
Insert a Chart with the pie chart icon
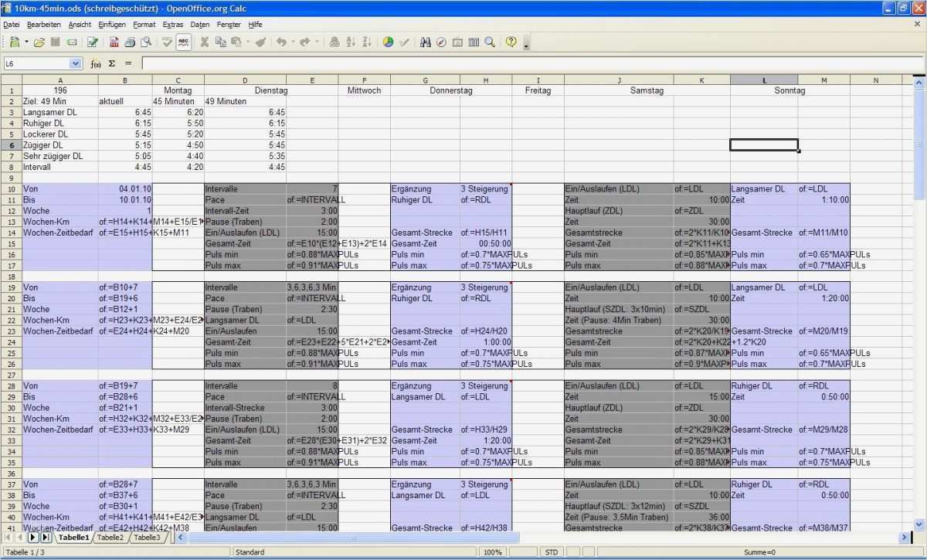(x=389, y=42)
